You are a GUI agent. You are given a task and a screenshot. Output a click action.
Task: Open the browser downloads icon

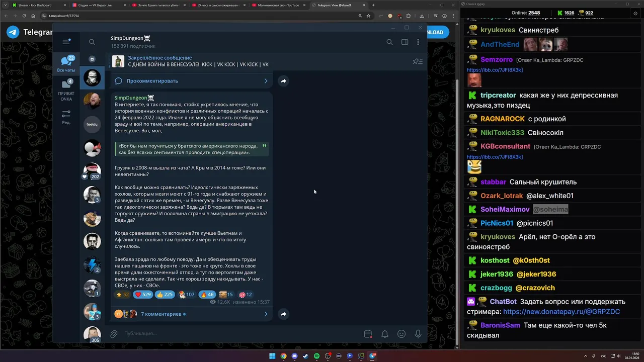(x=422, y=16)
